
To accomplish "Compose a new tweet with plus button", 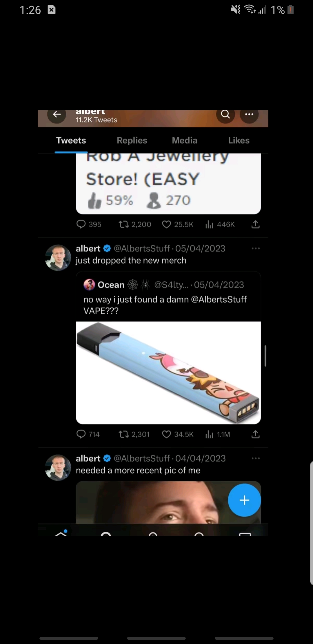I will [244, 500].
